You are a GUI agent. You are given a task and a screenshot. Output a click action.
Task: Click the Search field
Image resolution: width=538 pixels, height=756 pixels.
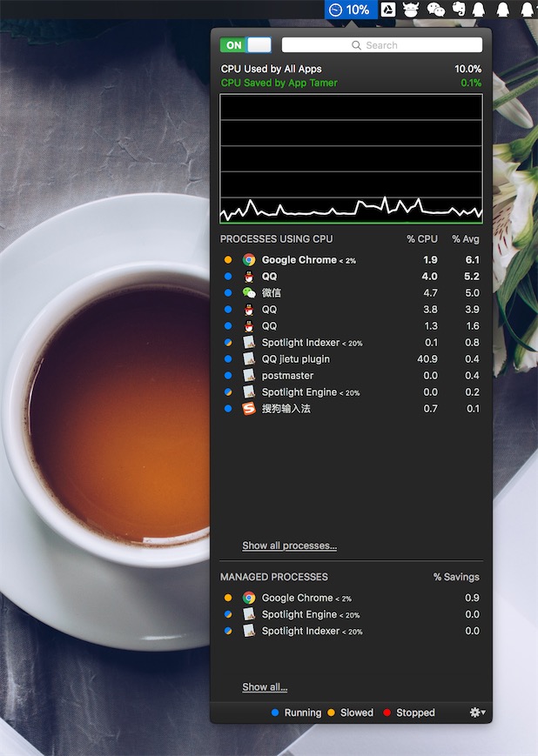(381, 45)
